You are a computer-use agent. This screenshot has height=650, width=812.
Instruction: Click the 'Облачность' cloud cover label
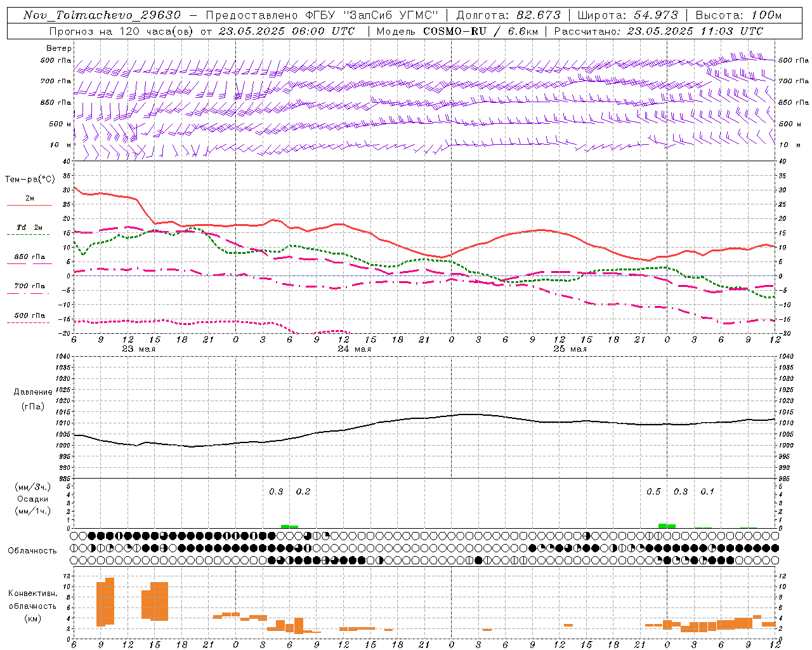[32, 551]
